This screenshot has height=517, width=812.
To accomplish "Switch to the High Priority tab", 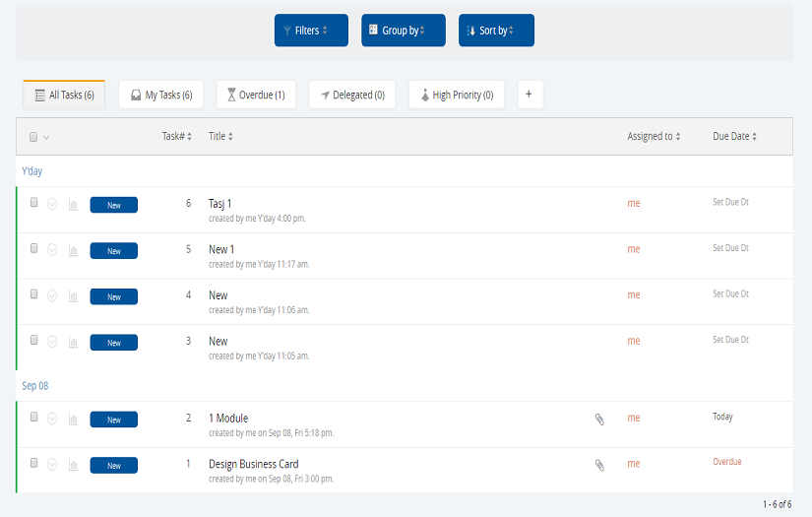I will 457,95.
